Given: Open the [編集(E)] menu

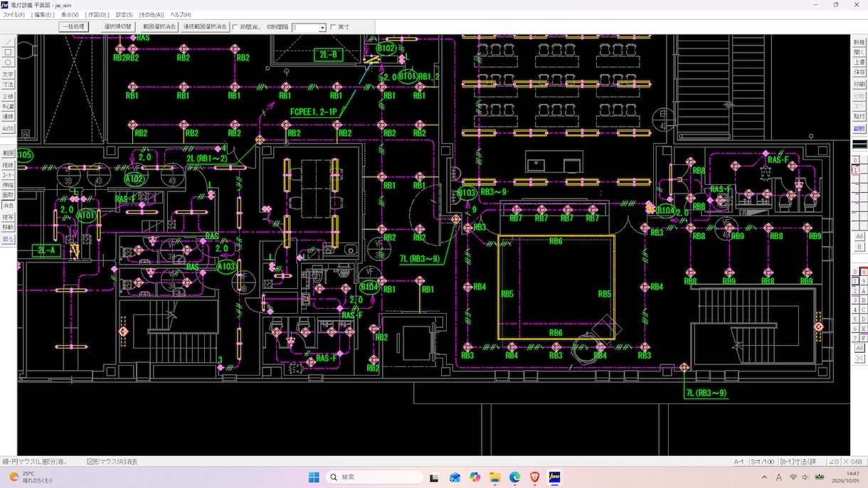Looking at the screenshot, I should pyautogui.click(x=42, y=14).
